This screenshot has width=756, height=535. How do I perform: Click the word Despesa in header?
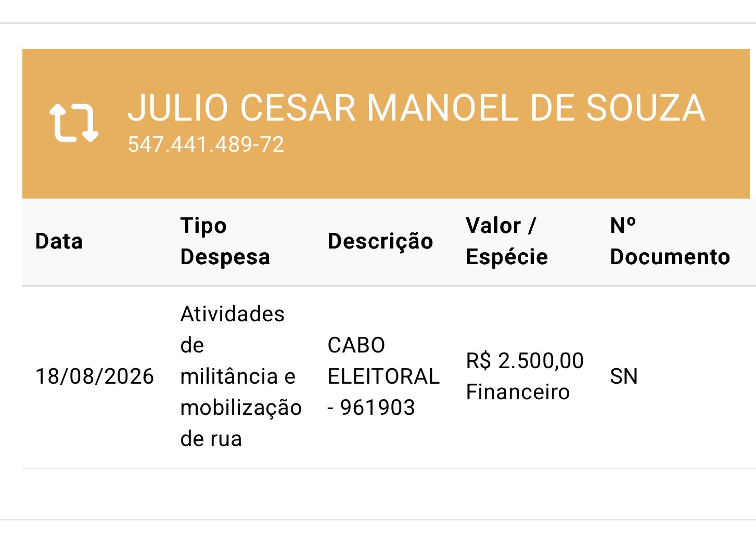point(225,257)
